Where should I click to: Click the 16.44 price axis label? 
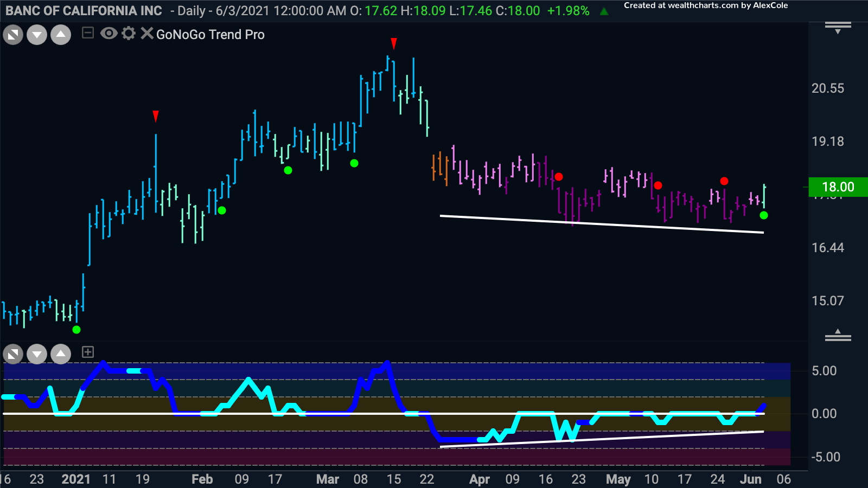pyautogui.click(x=828, y=248)
